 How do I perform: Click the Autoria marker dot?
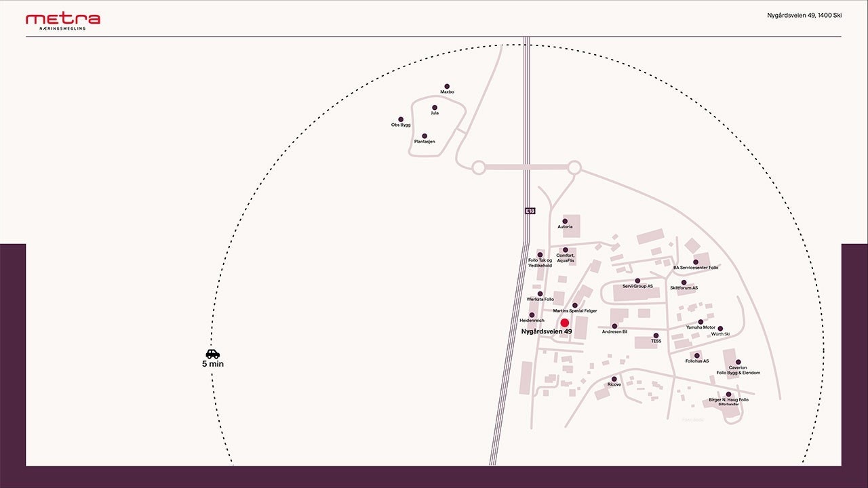565,221
